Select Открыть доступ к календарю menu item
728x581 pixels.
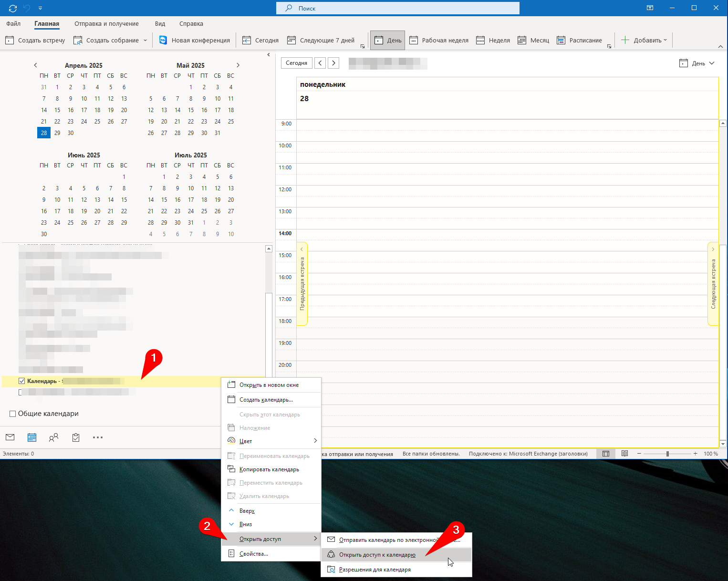click(x=377, y=555)
